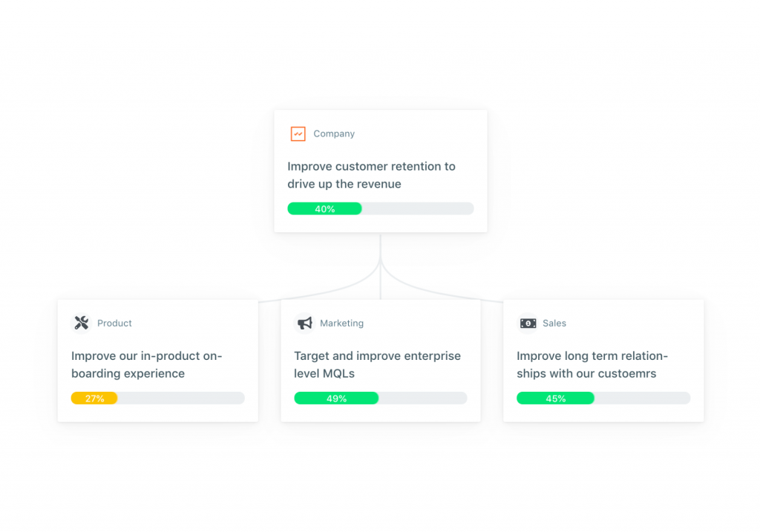Screen dimensions: 760x532
Task: Click the 40% green progress bar
Action: coord(325,208)
